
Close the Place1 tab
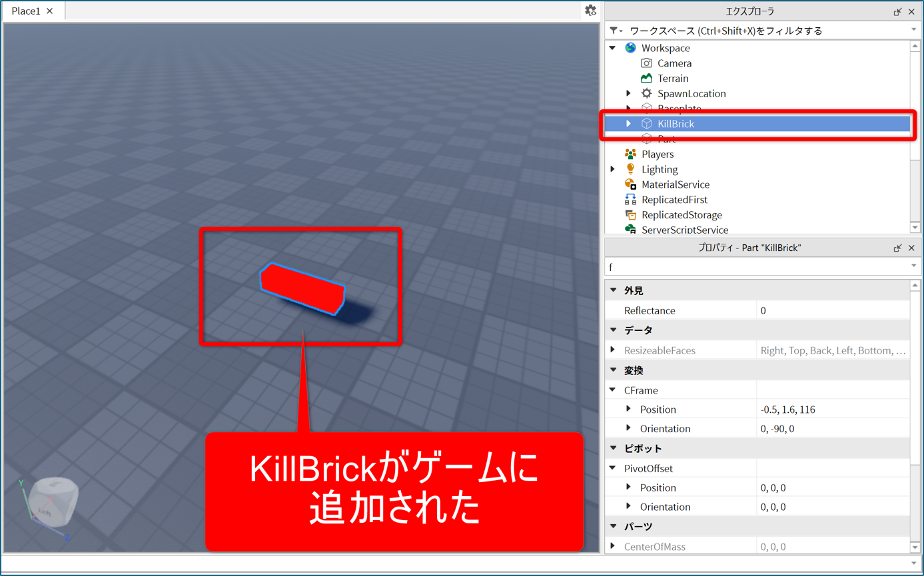pyautogui.click(x=50, y=11)
